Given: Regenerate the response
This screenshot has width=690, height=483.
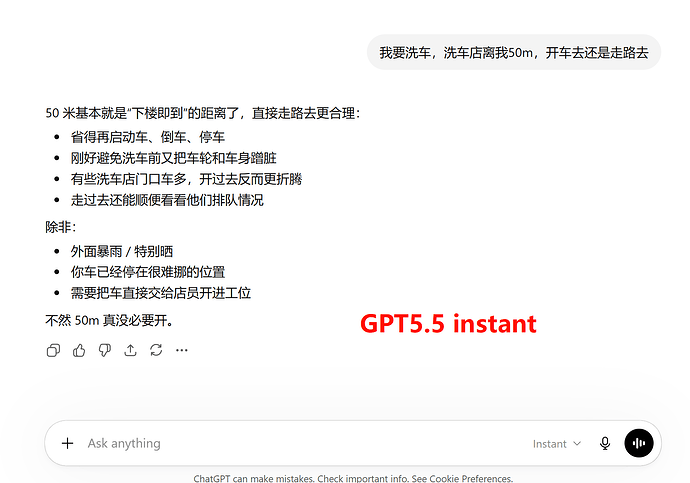Looking at the screenshot, I should 156,350.
